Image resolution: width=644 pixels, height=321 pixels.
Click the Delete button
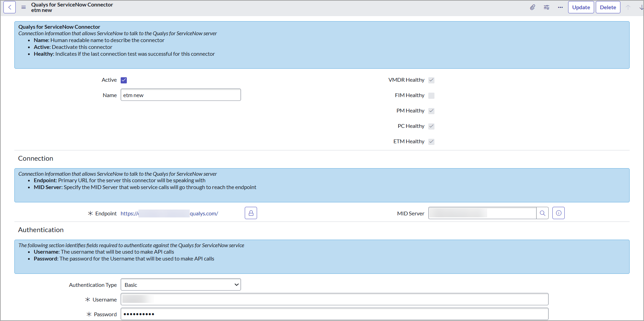pos(608,7)
